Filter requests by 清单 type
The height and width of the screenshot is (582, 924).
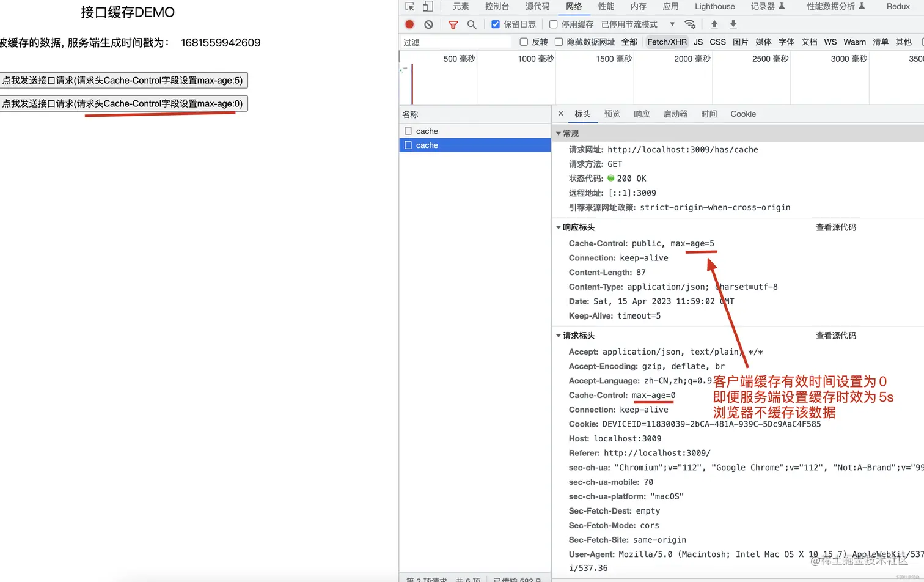point(881,42)
